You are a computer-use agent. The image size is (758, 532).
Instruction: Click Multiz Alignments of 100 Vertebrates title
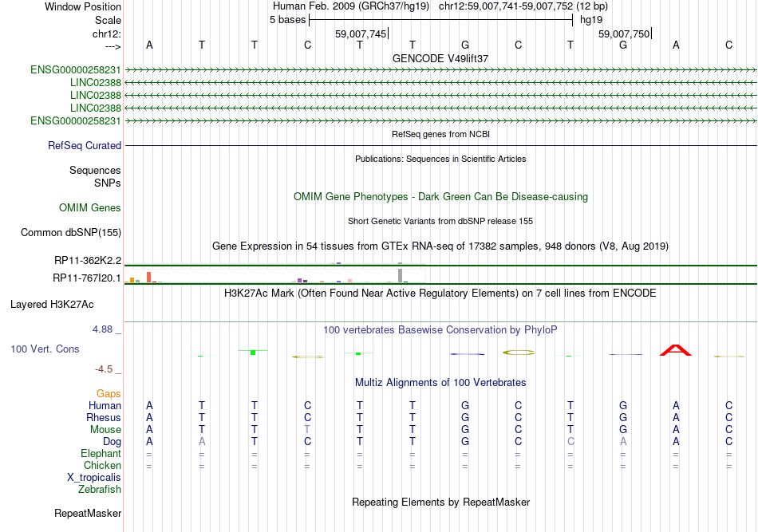point(440,383)
